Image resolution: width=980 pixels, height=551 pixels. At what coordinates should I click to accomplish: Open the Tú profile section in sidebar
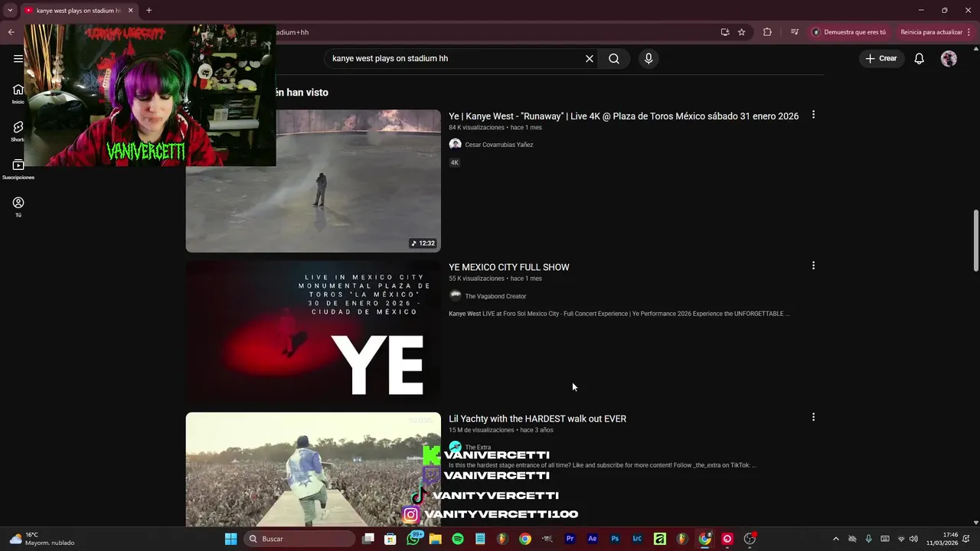coord(18,207)
